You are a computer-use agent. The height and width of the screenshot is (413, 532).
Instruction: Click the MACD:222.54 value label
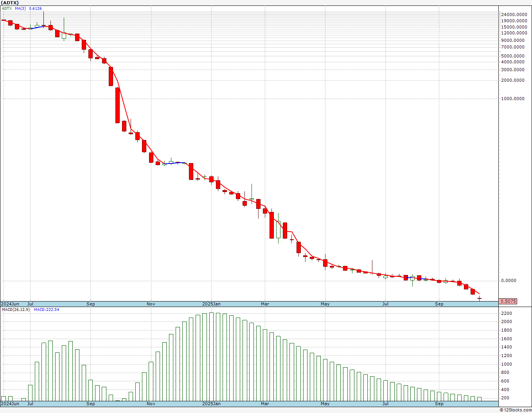[47, 310]
